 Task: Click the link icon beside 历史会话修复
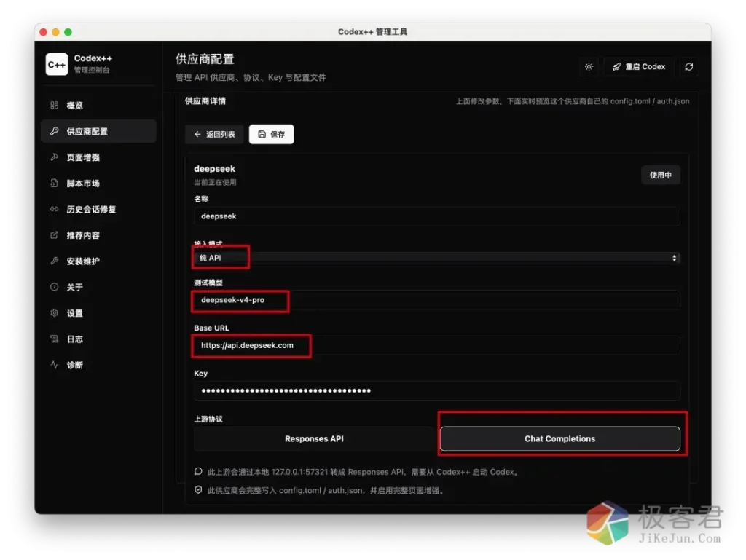point(54,209)
